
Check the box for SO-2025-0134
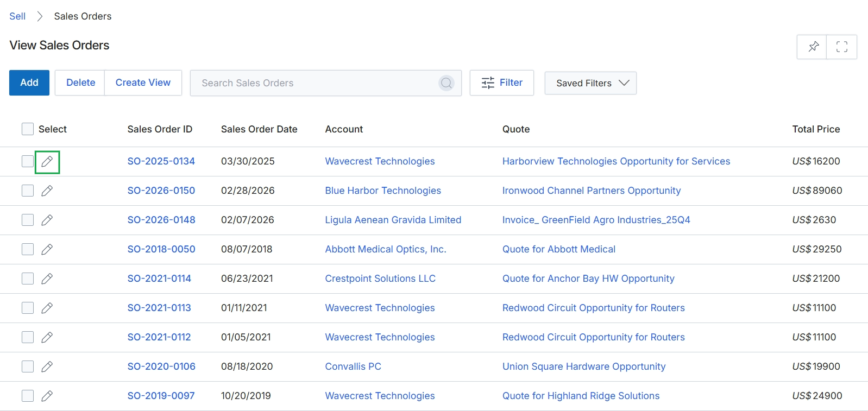point(28,161)
